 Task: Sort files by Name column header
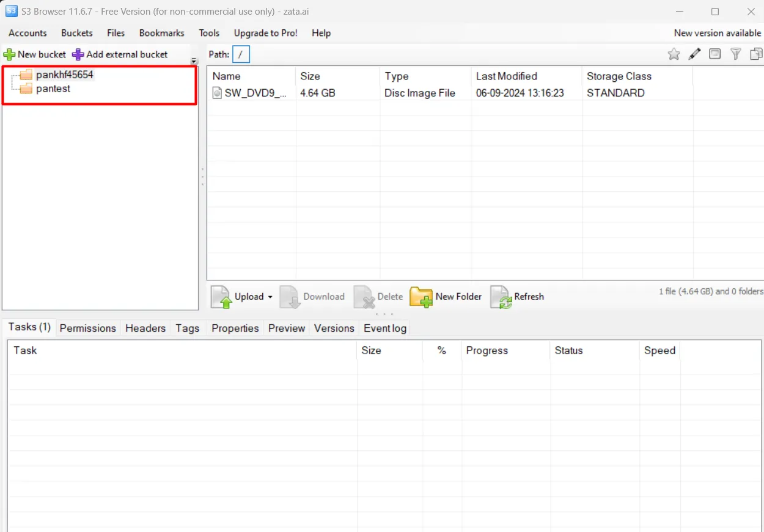pos(252,76)
